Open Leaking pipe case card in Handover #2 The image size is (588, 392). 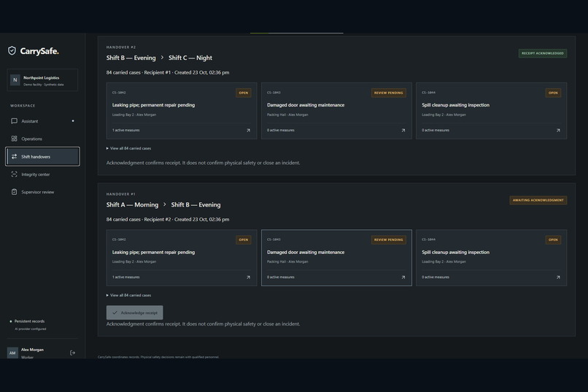[x=182, y=111]
